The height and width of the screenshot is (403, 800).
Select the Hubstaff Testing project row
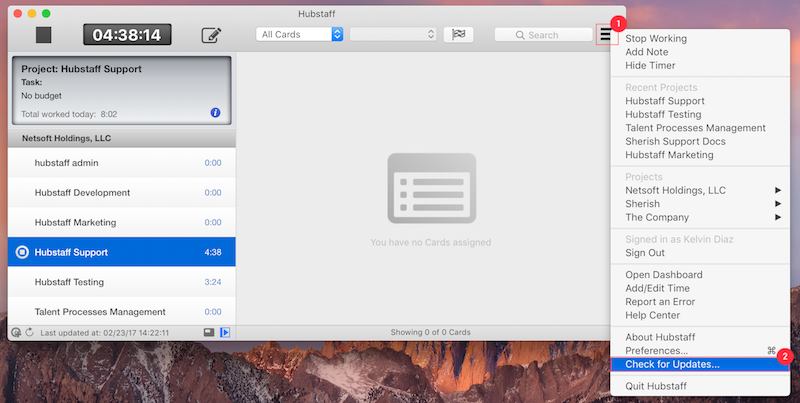pyautogui.click(x=121, y=282)
